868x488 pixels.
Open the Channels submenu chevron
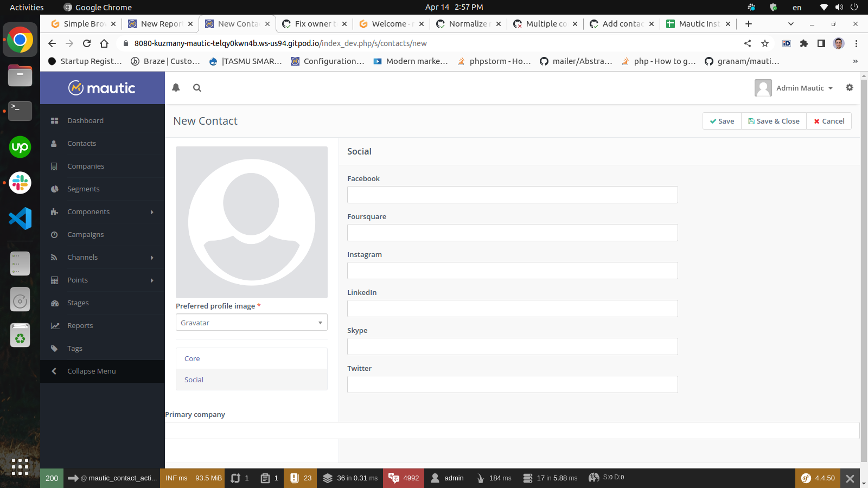(152, 257)
